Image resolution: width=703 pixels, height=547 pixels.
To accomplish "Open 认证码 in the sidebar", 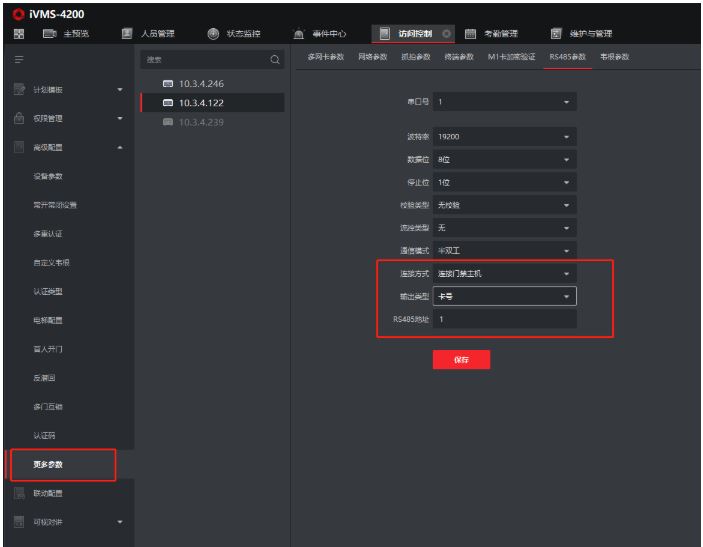I will point(44,435).
